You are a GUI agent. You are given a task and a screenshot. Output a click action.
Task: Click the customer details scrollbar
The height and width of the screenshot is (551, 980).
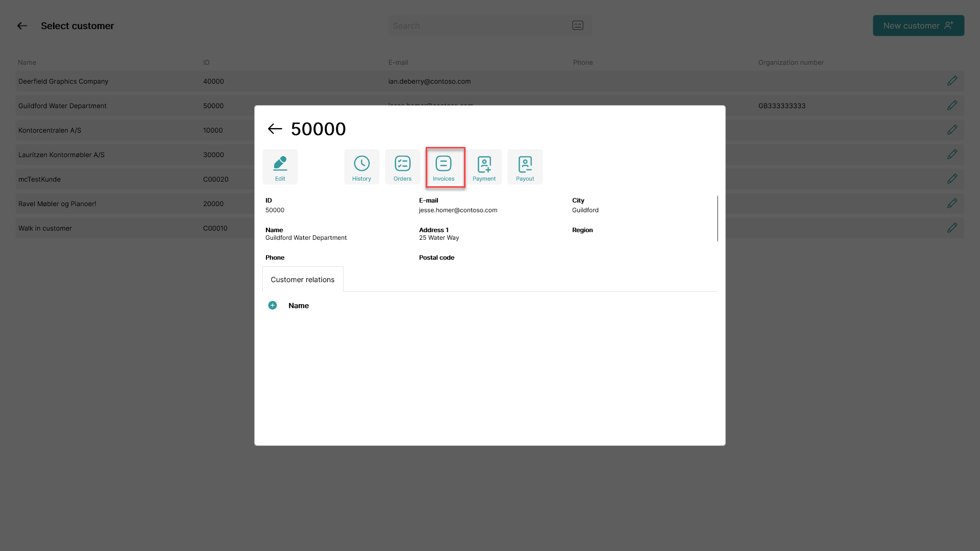click(717, 218)
